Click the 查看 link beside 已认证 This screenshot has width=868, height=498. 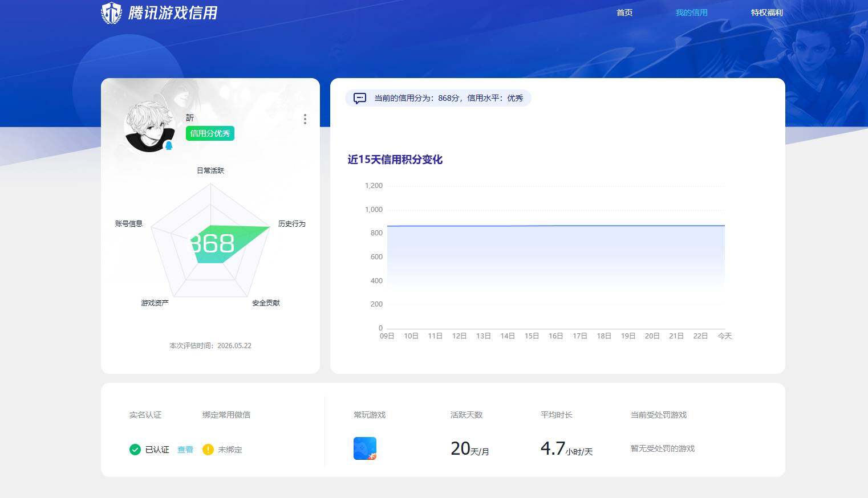tap(185, 450)
